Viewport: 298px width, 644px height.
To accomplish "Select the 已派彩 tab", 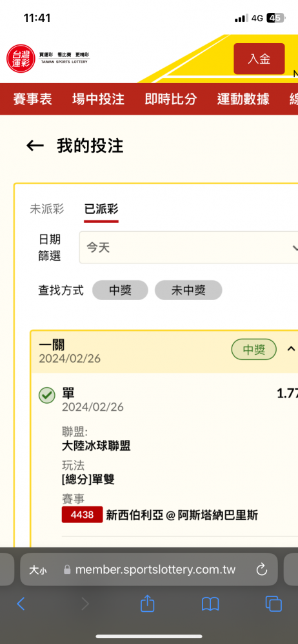I will 101,209.
